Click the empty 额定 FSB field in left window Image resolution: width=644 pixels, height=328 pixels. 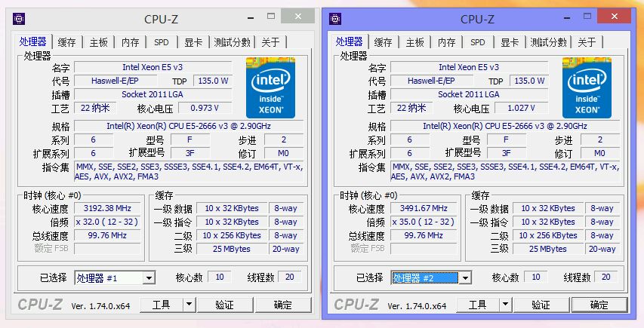[107, 249]
